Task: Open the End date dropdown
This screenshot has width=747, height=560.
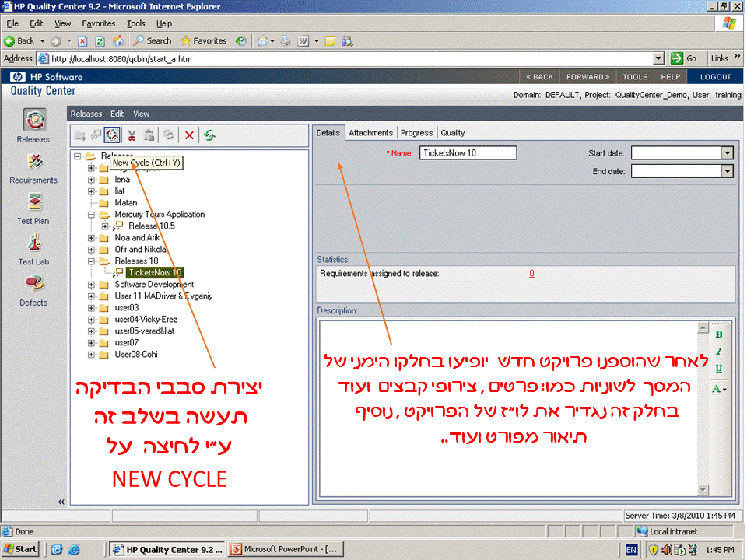Action: point(728,171)
